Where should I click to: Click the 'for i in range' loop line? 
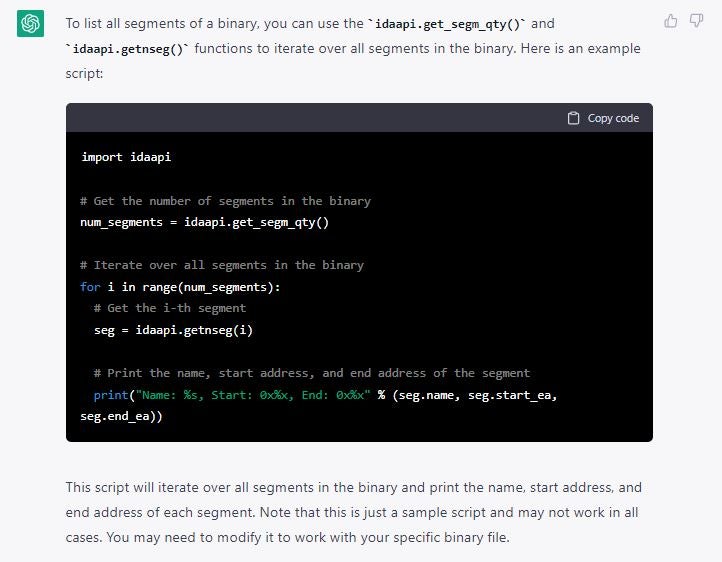point(180,287)
